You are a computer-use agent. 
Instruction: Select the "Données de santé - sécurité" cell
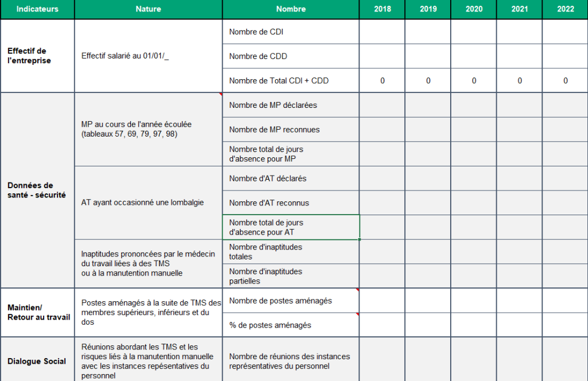[37, 190]
